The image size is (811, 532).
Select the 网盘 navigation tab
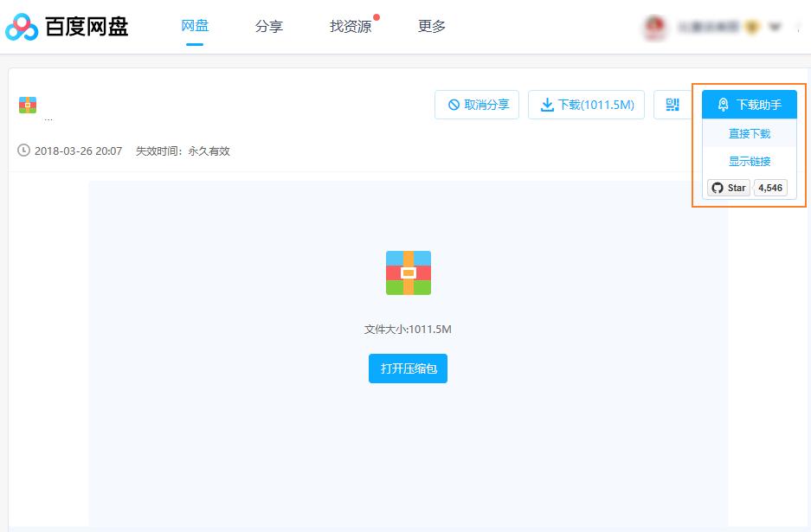[x=194, y=27]
